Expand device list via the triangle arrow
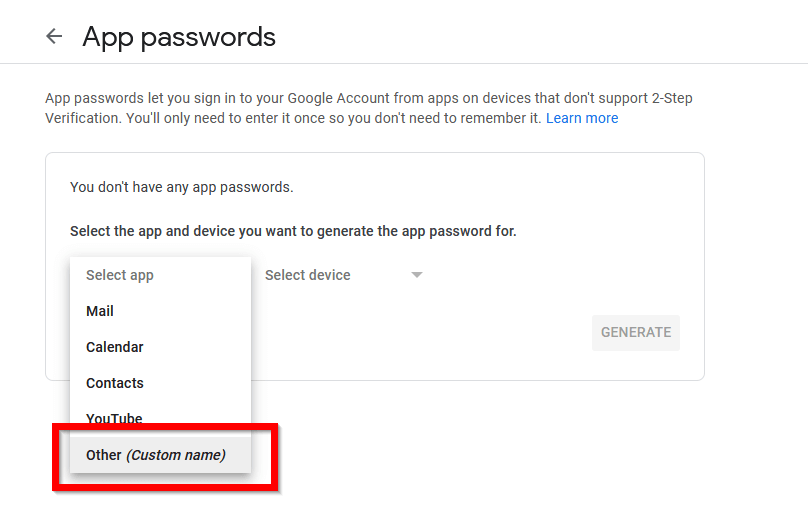 (417, 275)
